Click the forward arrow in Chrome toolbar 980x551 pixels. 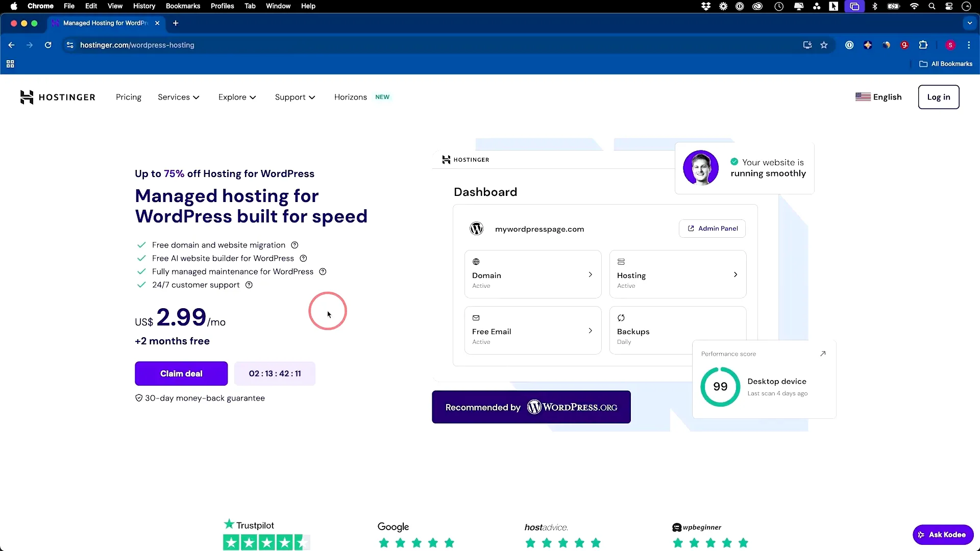click(x=30, y=45)
